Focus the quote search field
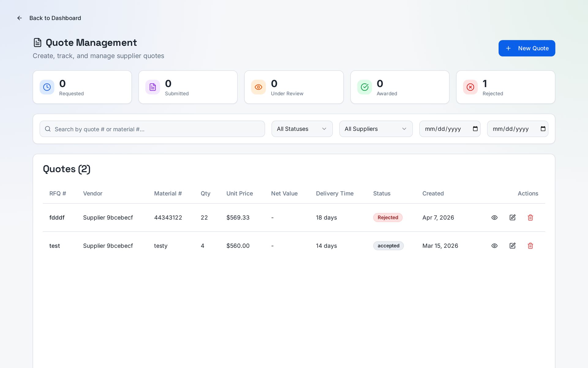 point(152,129)
